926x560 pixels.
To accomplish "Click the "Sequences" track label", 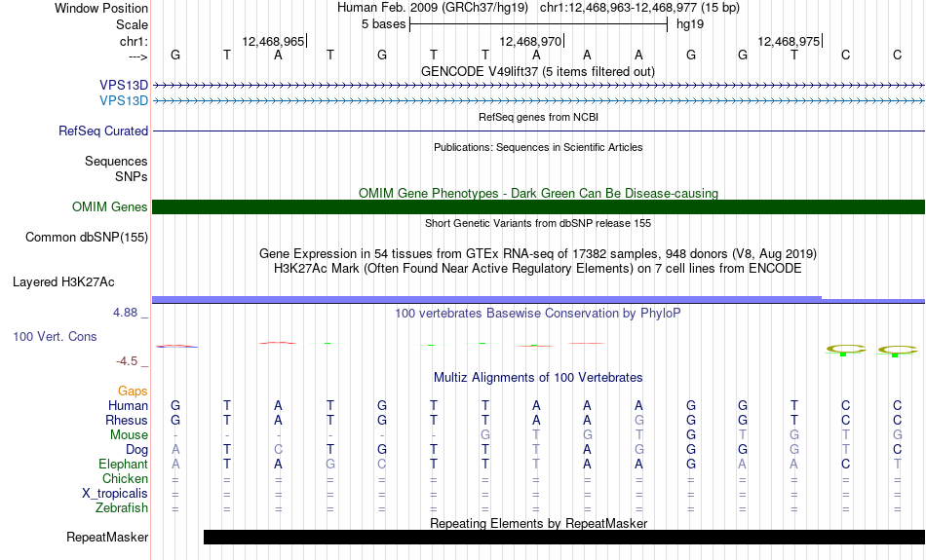I will coord(116,161).
